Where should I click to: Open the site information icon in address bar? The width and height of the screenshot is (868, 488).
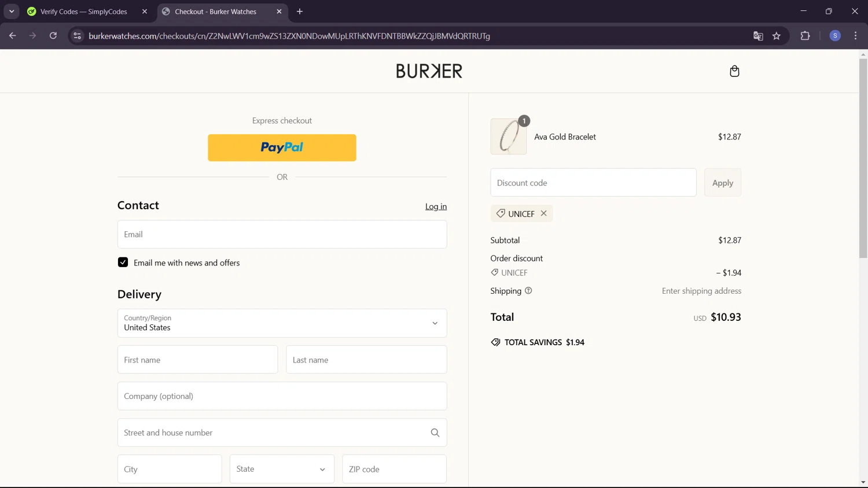point(77,36)
